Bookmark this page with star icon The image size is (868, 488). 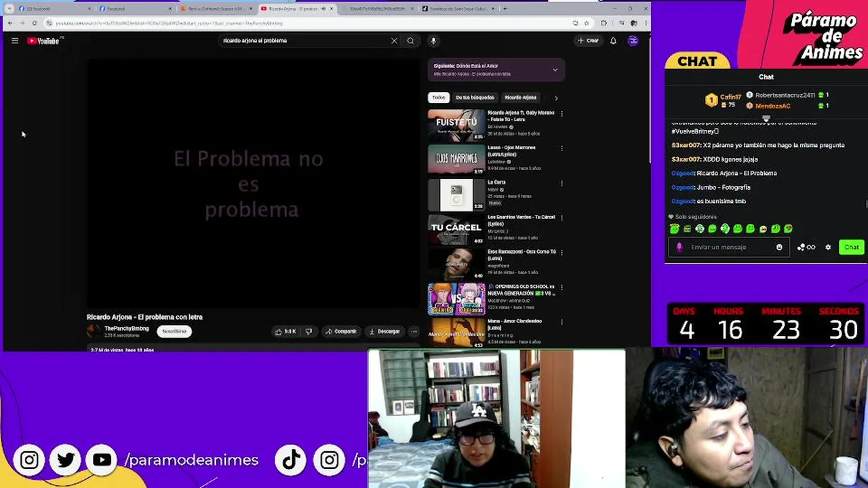pyautogui.click(x=586, y=23)
